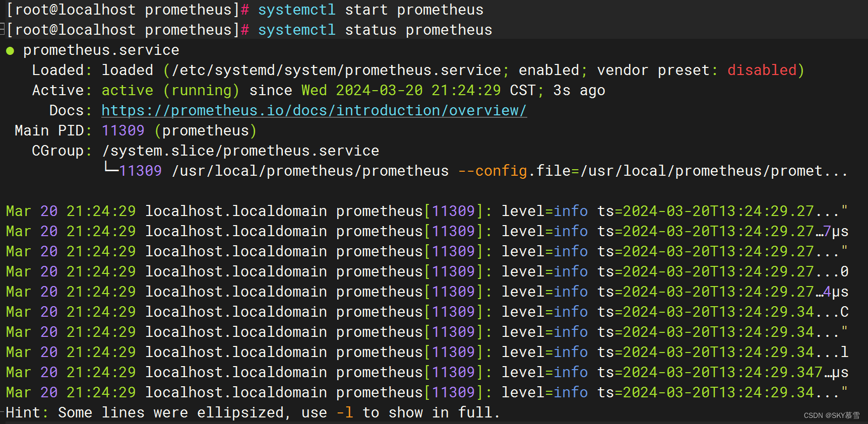Click the log line ending with '…4µs'
The image size is (868, 424).
(427, 292)
